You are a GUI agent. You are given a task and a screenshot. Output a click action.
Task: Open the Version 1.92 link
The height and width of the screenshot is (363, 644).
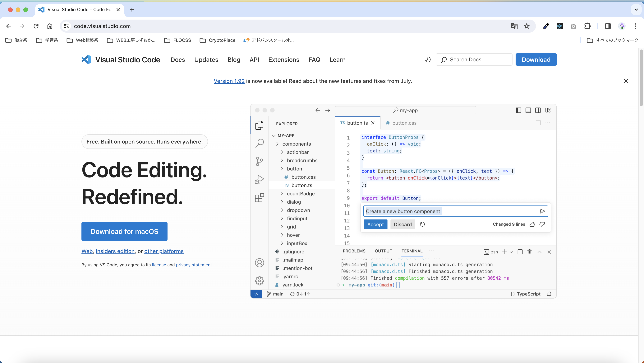(229, 81)
